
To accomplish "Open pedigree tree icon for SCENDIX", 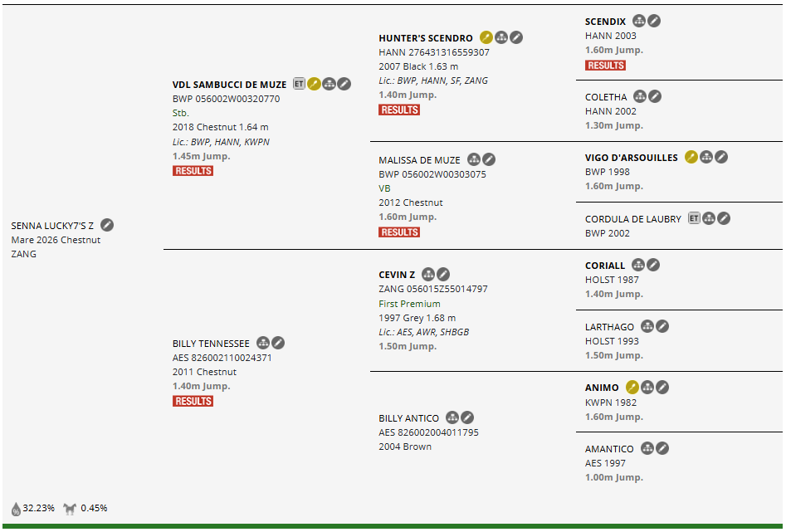I will click(x=639, y=21).
